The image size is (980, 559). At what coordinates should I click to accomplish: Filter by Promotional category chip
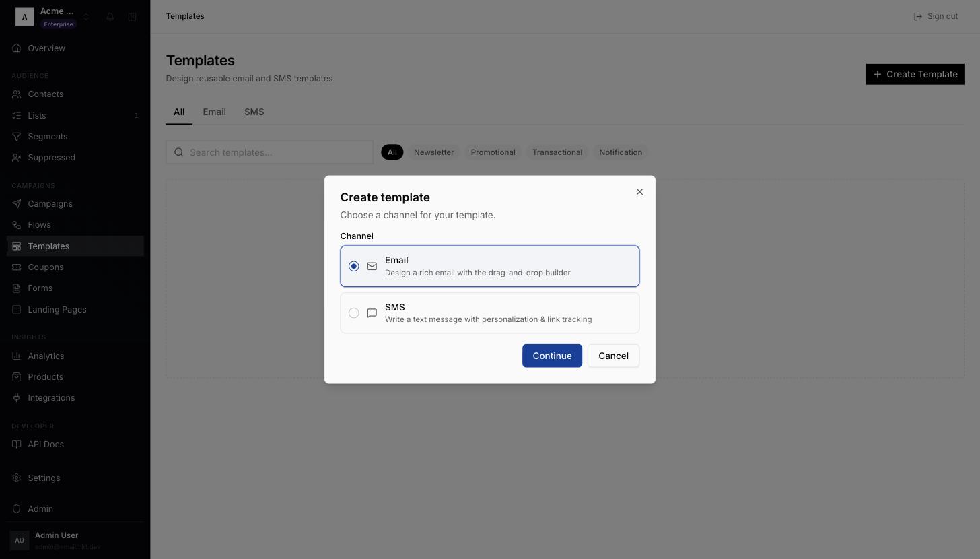coord(493,152)
